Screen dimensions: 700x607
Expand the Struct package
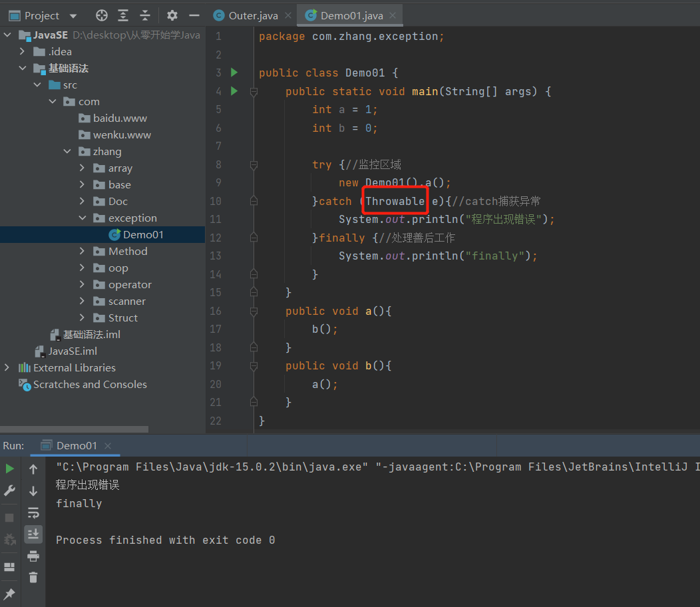click(82, 317)
